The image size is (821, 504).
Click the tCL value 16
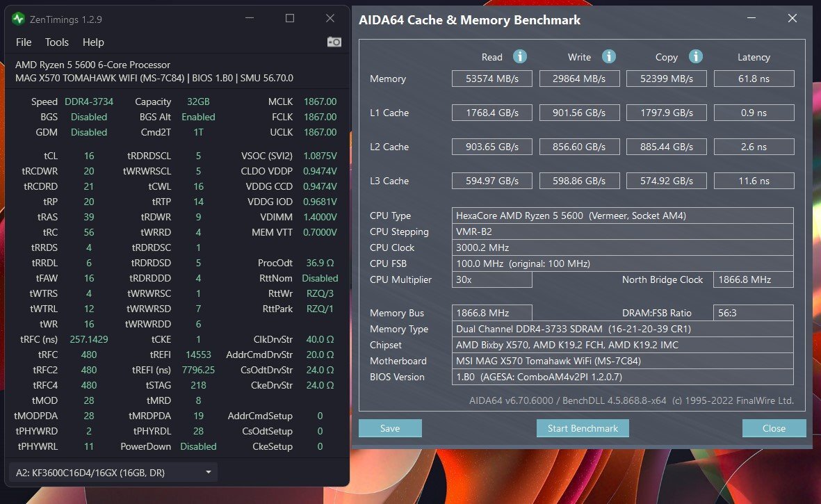89,156
